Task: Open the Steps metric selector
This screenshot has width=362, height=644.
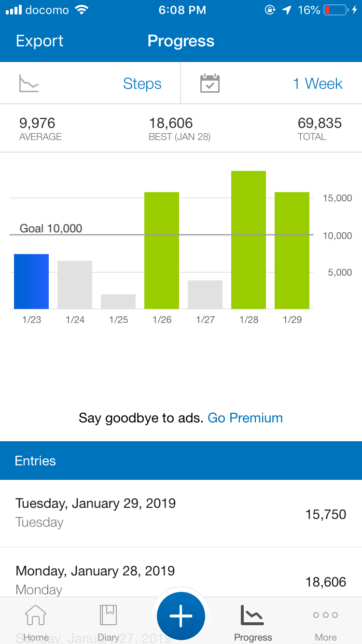Action: tap(142, 84)
